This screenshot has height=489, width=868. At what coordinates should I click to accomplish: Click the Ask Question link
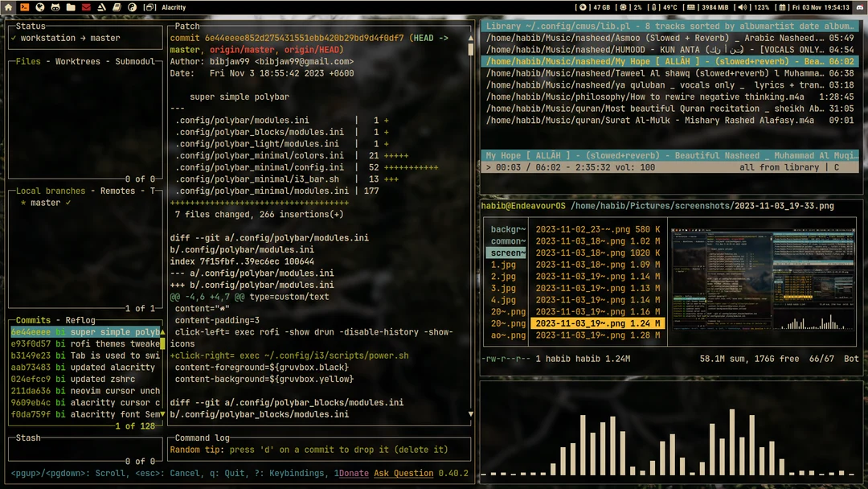coord(403,473)
